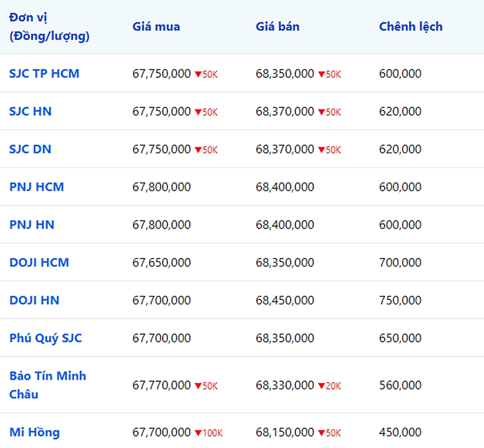
Task: Click the 50K down arrow on Mi Hồng sell price
Action: click(322, 433)
